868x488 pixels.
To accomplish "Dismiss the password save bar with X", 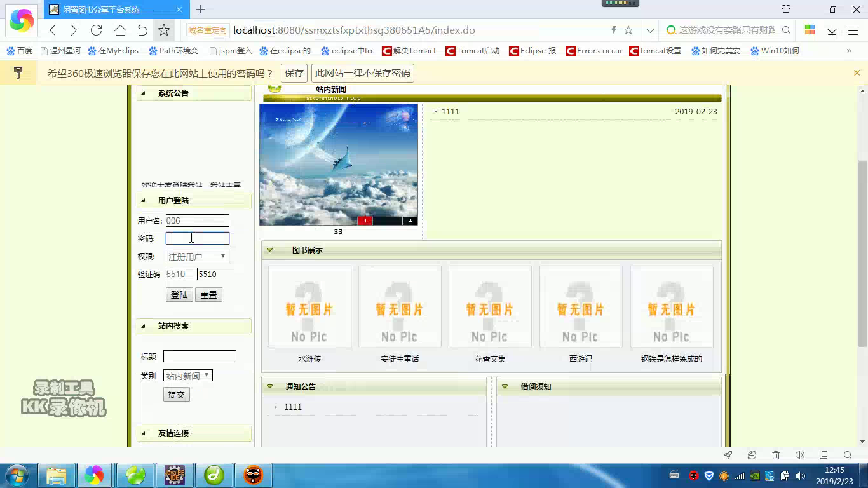I will (857, 73).
